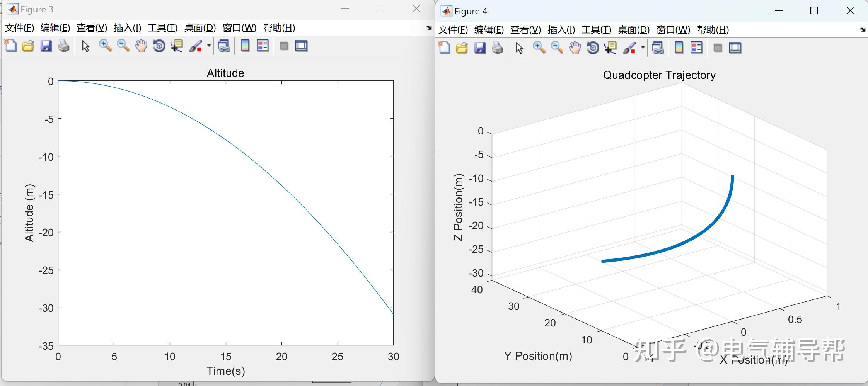Toggle Zoom In mode in Figure 3
This screenshot has height=386, width=868.
coord(105,46)
